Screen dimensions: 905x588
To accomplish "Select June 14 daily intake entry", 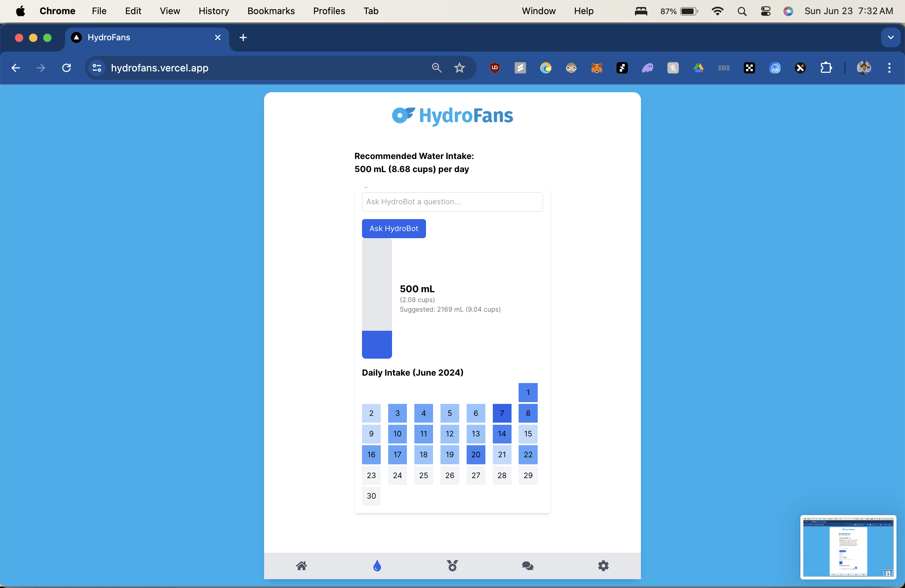I will 501,434.
